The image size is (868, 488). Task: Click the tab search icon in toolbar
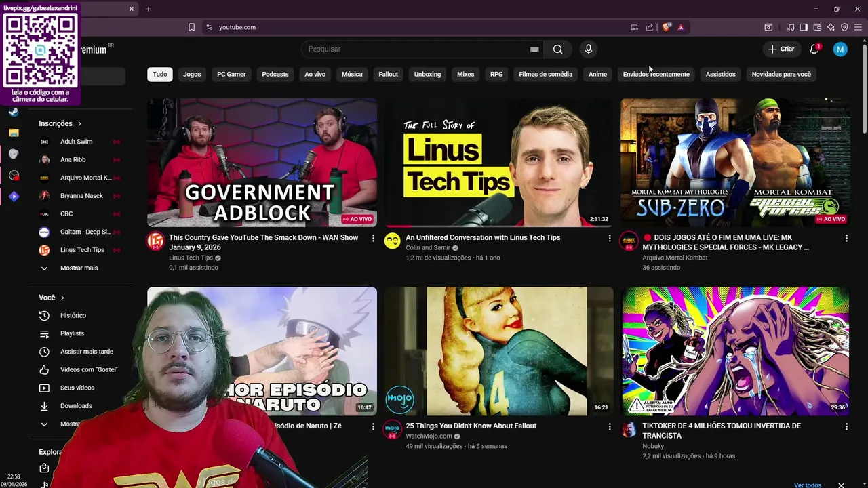[x=768, y=27]
